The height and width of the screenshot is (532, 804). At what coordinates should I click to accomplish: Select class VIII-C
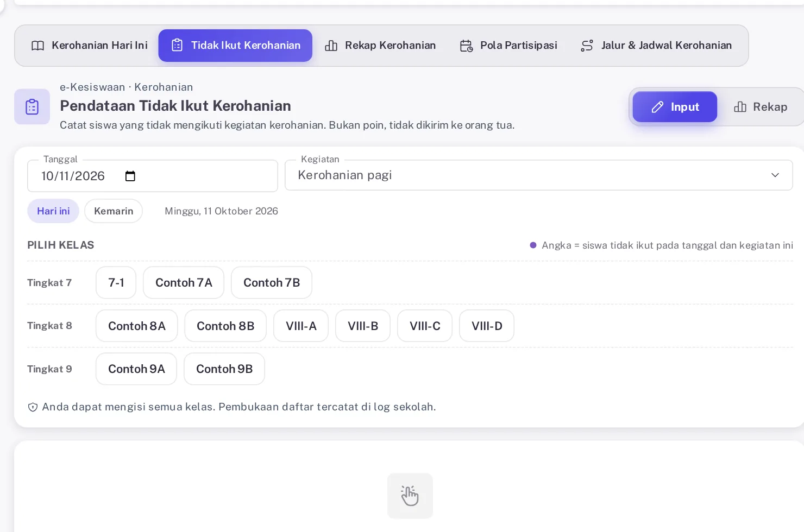tap(425, 326)
